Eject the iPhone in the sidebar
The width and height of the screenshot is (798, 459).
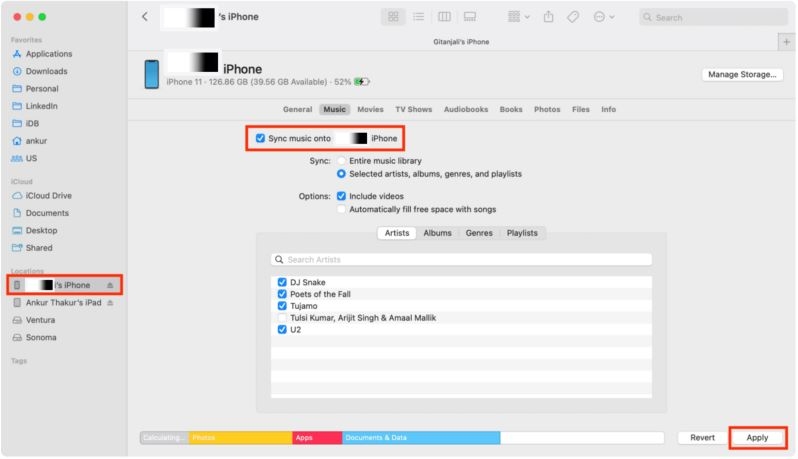point(110,285)
